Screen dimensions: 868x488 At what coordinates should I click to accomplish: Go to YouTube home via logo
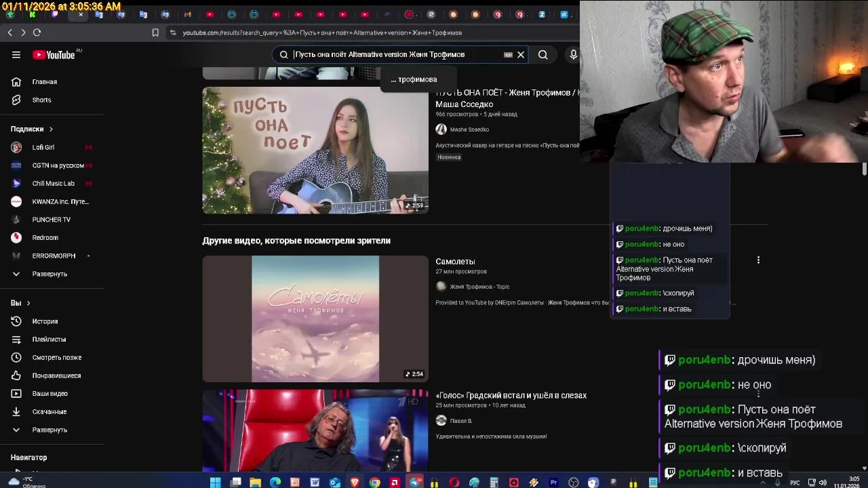[x=54, y=55]
